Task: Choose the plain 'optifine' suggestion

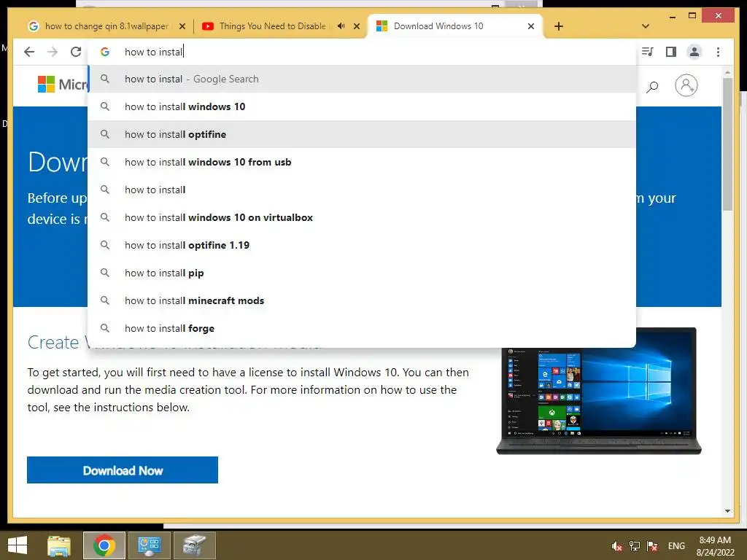Action: 362,134
